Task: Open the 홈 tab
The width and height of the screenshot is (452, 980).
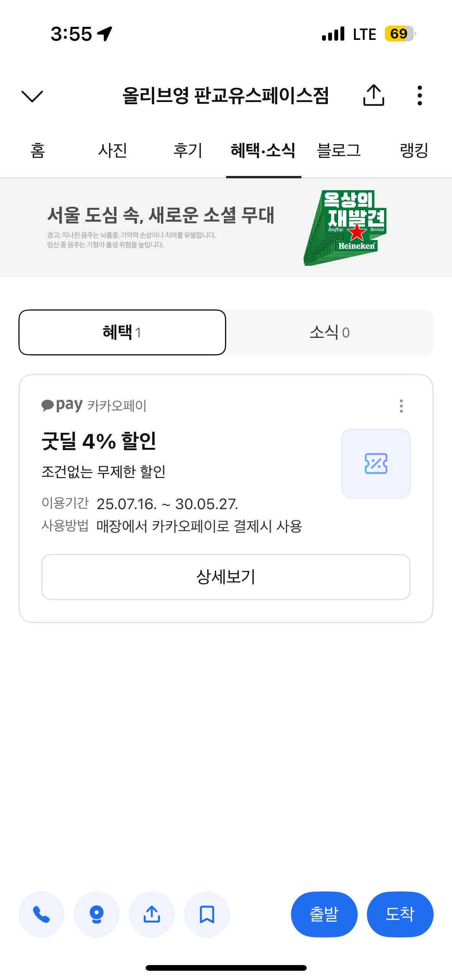Action: [38, 150]
